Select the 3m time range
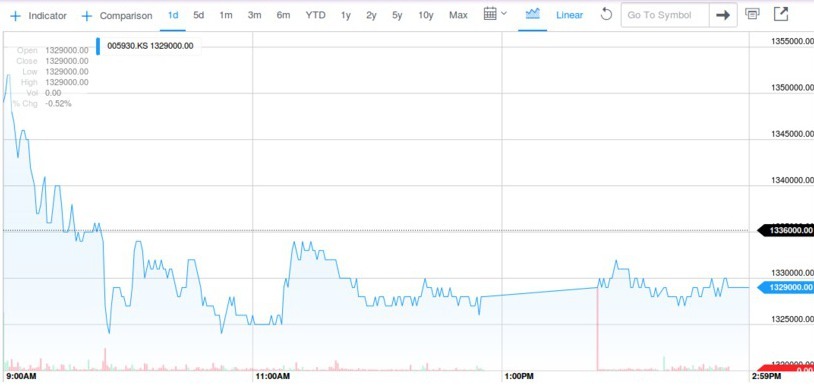814x386 pixels. point(254,15)
